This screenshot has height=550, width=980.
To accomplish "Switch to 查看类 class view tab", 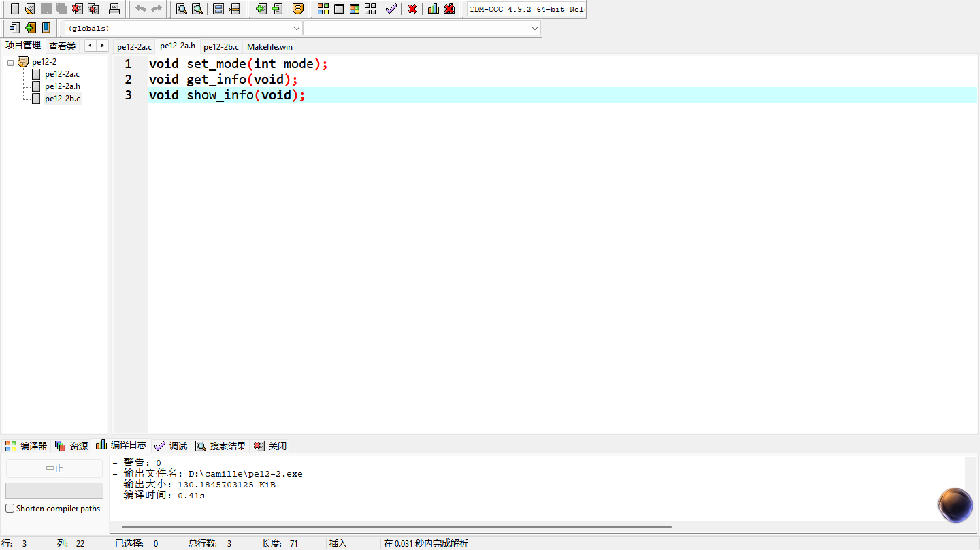I will (x=62, y=46).
